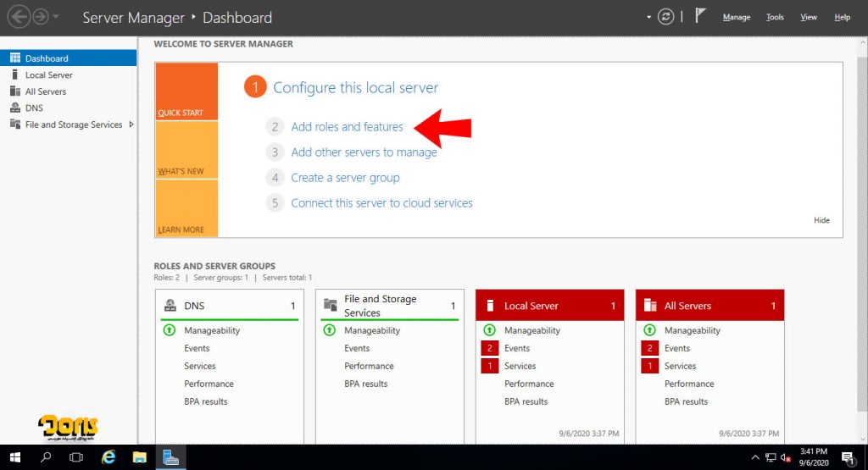This screenshot has width=868, height=470.
Task: Click the Local Server tile icon
Action: (489, 306)
